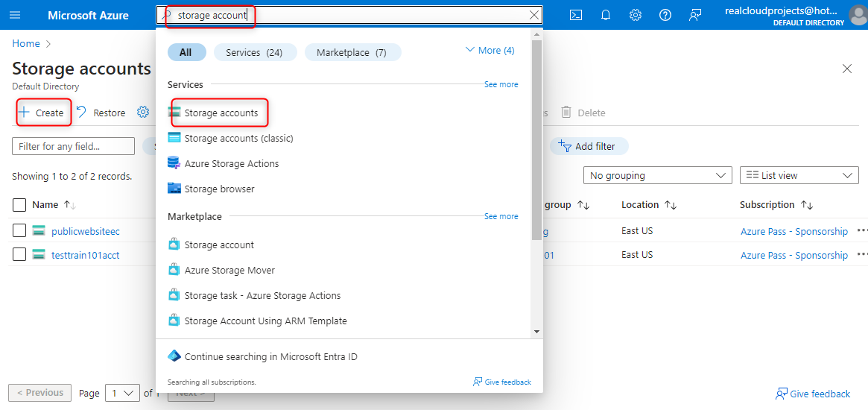The height and width of the screenshot is (410, 868).
Task: Launch Cloud Shell from the top bar
Action: [576, 15]
